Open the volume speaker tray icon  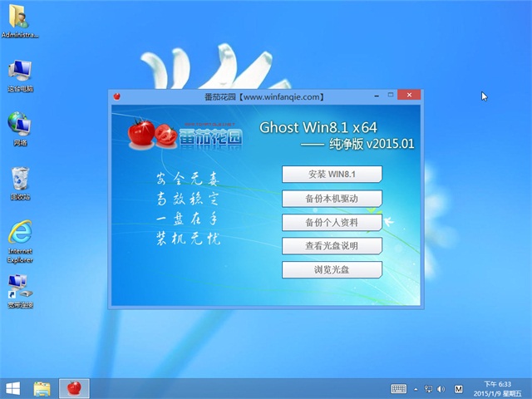441,388
